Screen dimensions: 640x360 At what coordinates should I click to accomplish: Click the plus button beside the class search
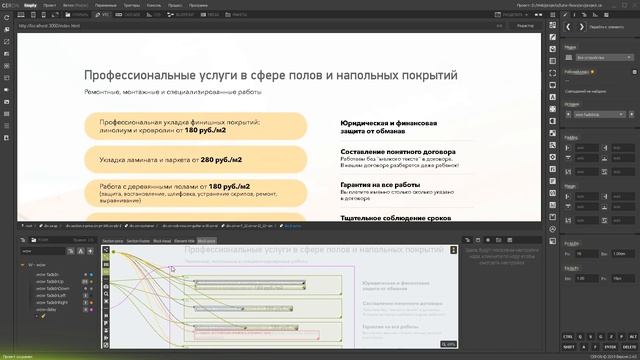click(90, 251)
